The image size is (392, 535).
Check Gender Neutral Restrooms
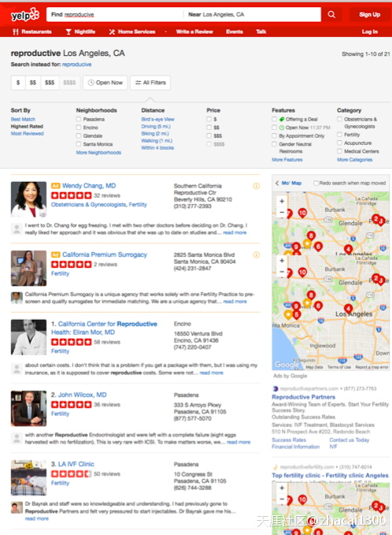(x=274, y=144)
